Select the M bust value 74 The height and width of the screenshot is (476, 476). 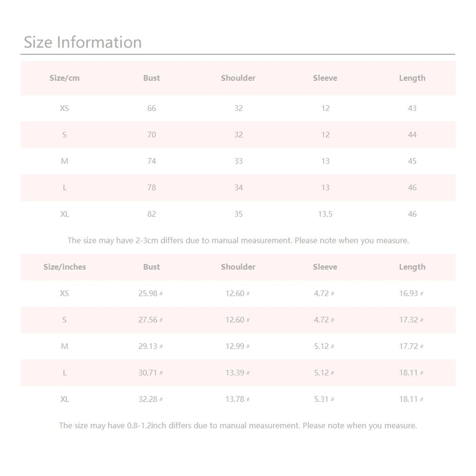(152, 161)
